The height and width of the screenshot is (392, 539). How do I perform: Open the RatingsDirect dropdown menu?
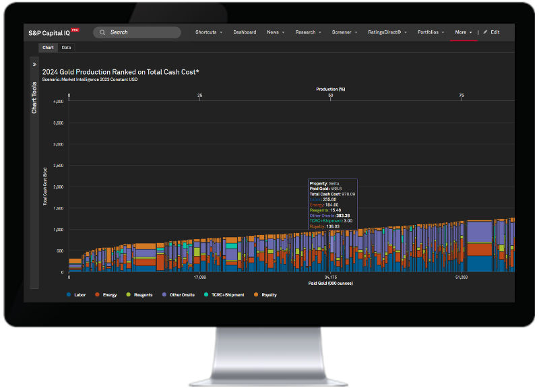[387, 32]
